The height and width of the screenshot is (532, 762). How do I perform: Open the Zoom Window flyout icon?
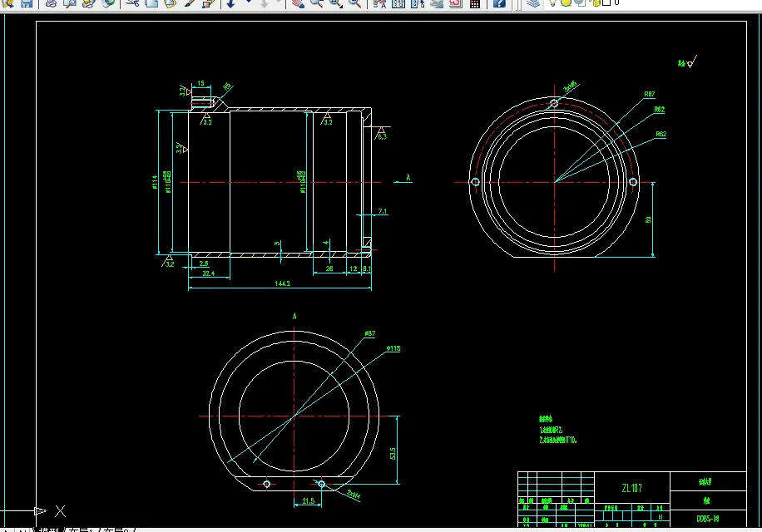tap(336, 3)
